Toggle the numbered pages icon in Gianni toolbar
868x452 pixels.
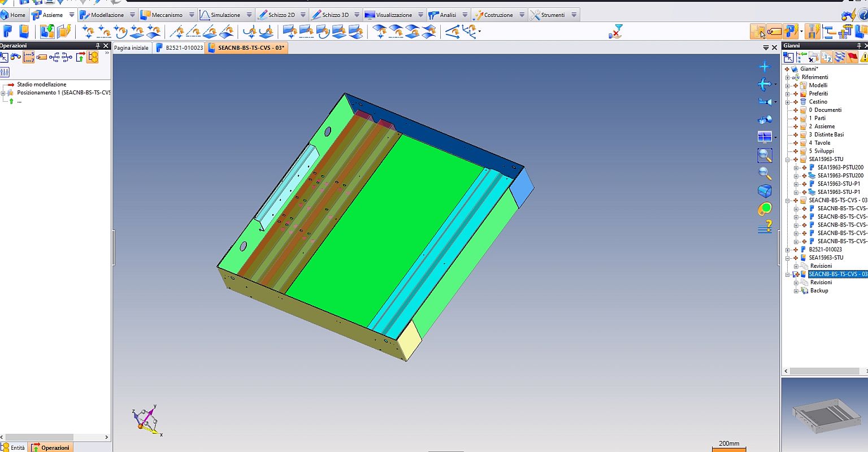pyautogui.click(x=826, y=57)
